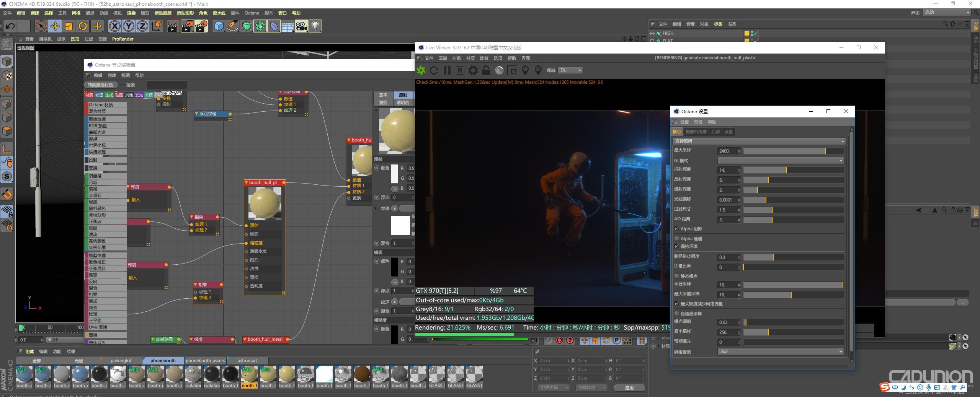The image size is (980, 397).
Task: Toggle Y axis lock
Action: 129,26
